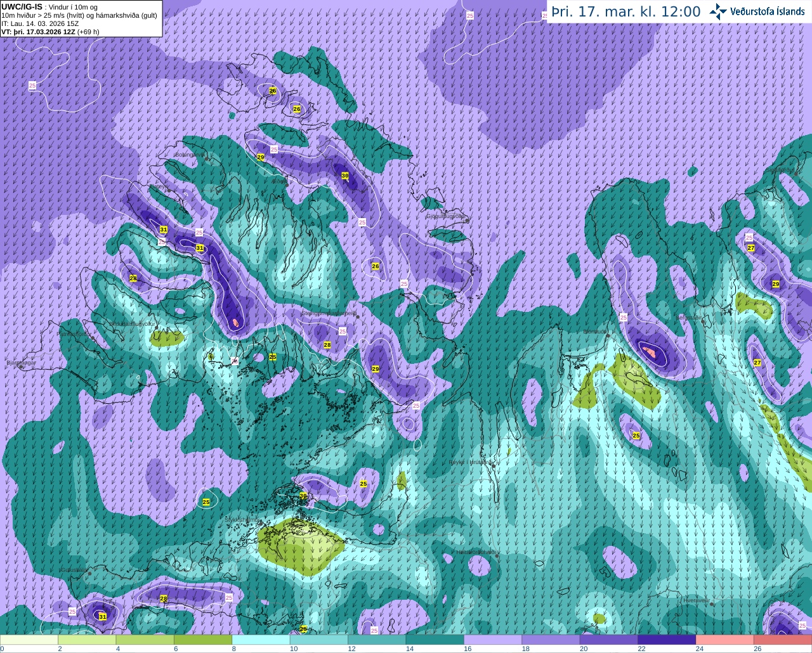
Task: Pick the above-26 m/s salmon red legend swatch
Action: 783,639
